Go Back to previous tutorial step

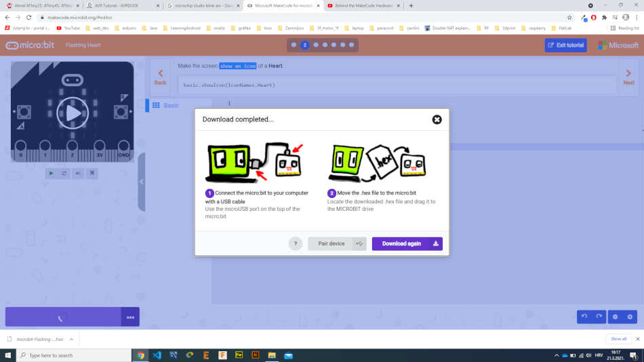(x=160, y=77)
